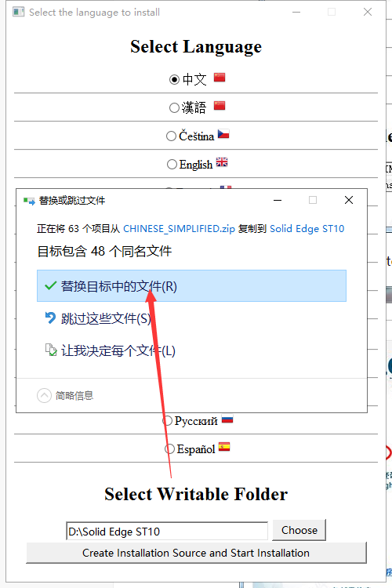Minimize the Select the language window
Screen dimensions: 392x588
point(296,12)
